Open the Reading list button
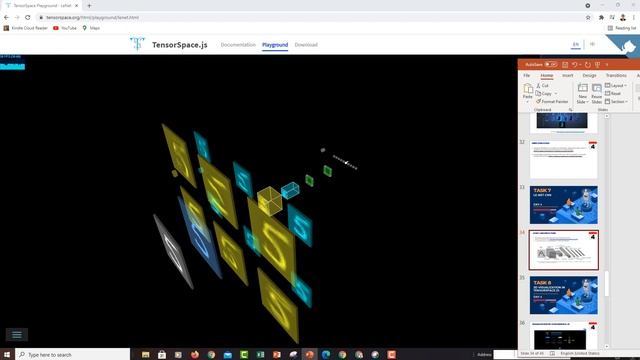Screen dimensions: 640x360 pos(622,28)
